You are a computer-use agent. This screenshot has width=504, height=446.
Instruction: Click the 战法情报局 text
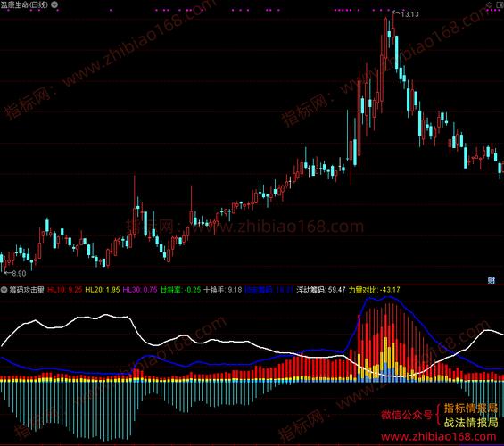tap(471, 423)
